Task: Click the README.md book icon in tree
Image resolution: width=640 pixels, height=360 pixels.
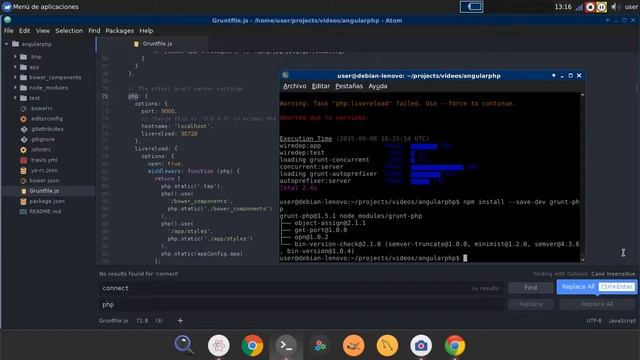Action: pyautogui.click(x=24, y=211)
